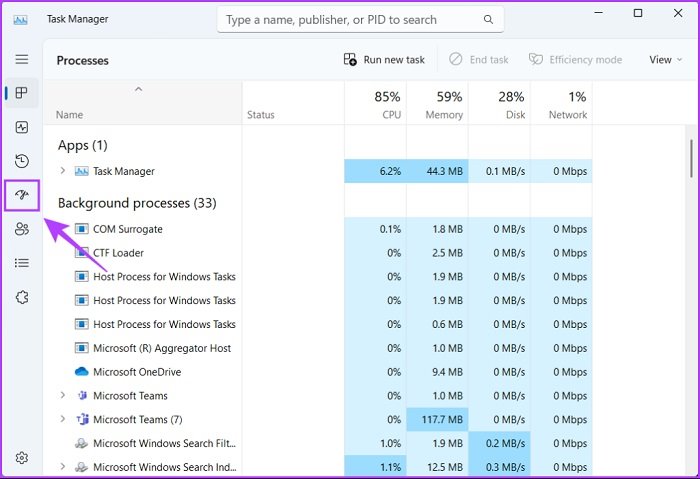Select the Apps (1) group heading

(x=83, y=146)
